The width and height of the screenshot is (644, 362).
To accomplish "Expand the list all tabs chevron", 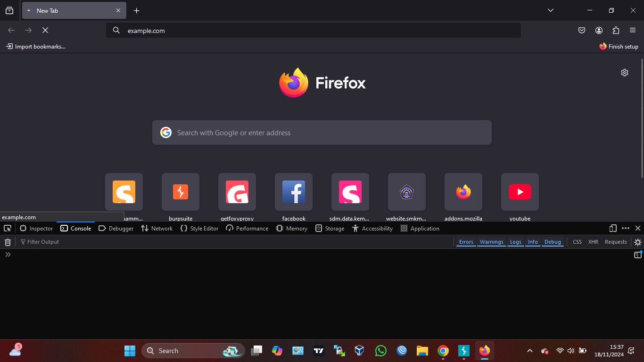I will coord(551,10).
